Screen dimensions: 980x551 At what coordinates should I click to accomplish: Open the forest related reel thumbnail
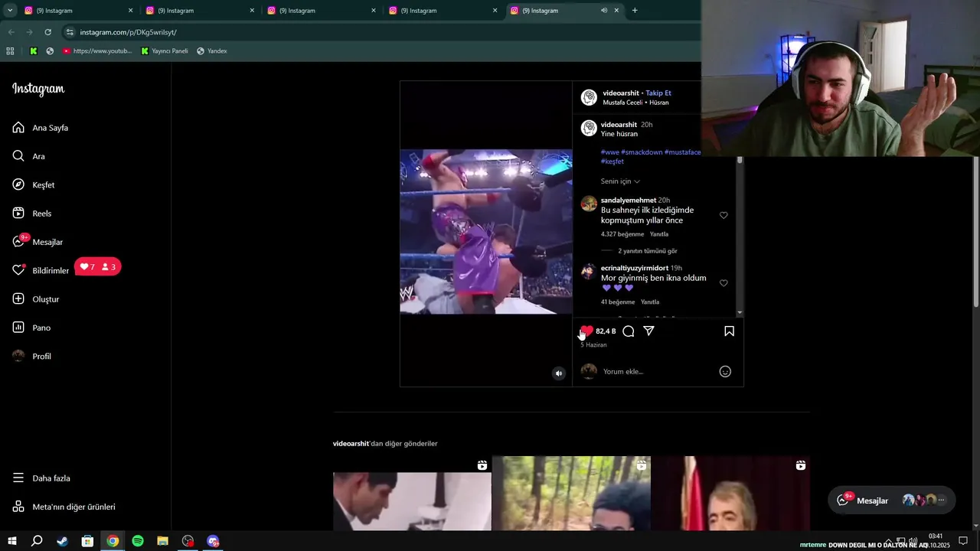571,494
